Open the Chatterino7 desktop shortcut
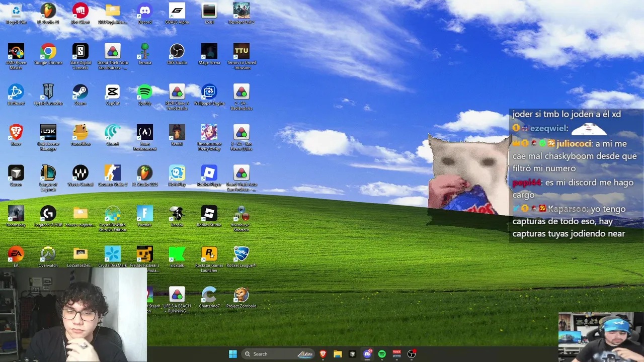 (x=209, y=298)
